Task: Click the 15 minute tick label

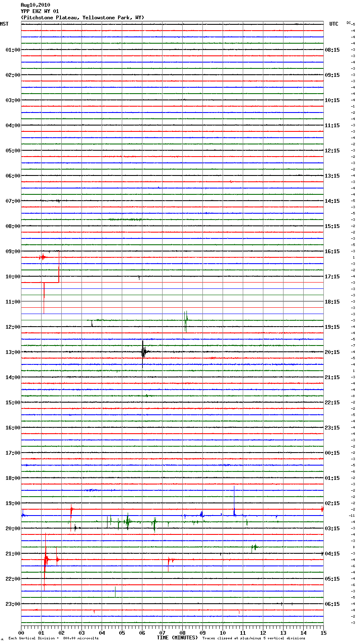Action: pyautogui.click(x=323, y=633)
